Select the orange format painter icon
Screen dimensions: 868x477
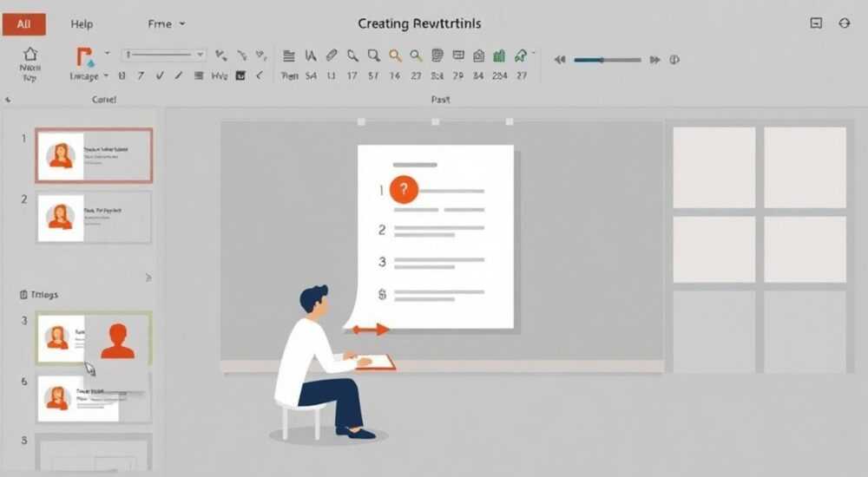(83, 57)
